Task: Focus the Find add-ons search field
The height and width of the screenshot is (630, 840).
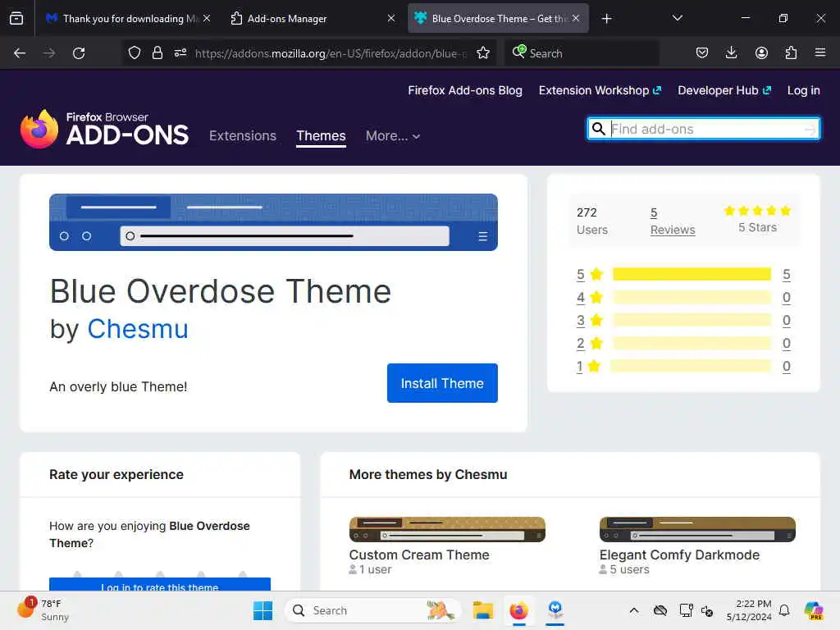Action: [703, 129]
